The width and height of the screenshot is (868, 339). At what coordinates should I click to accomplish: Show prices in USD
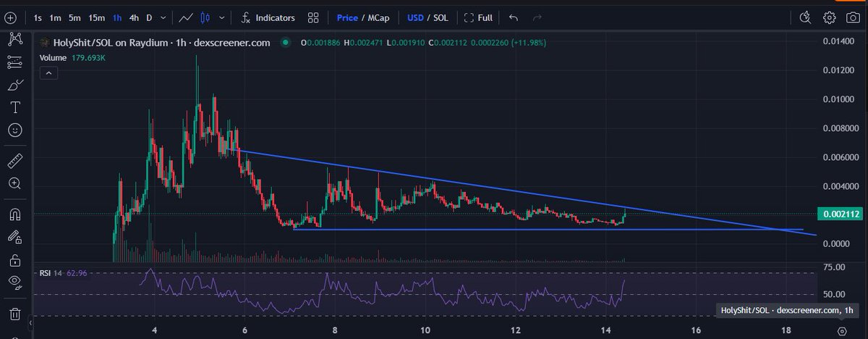pyautogui.click(x=416, y=17)
